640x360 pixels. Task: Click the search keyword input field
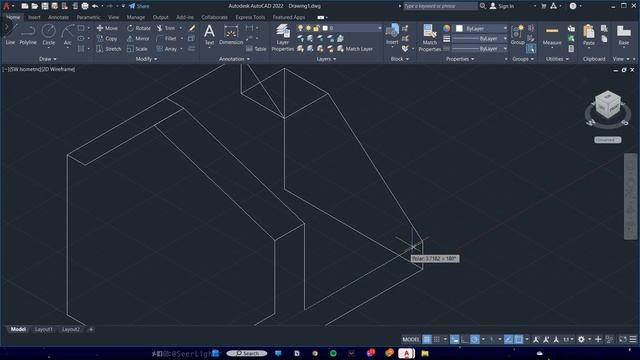click(440, 6)
